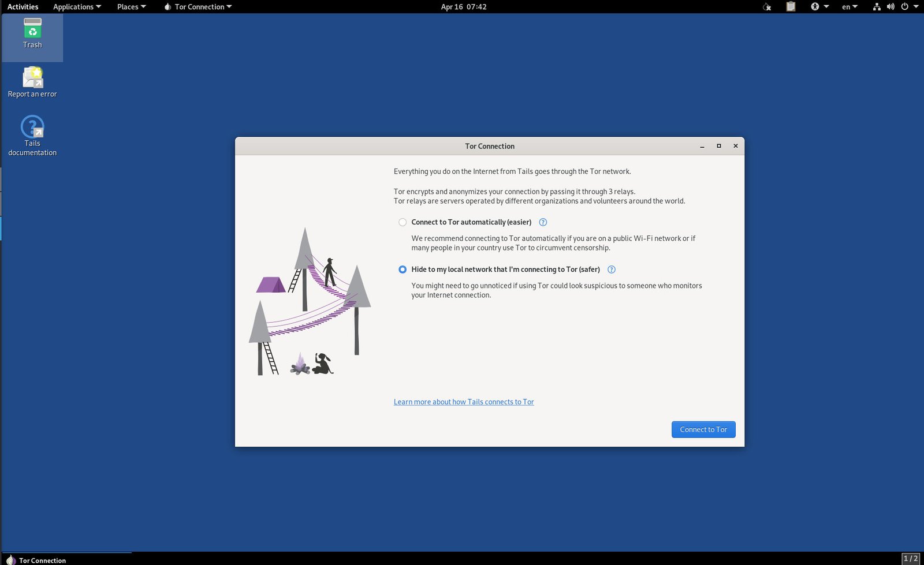Click the wired network status icon
The width and height of the screenshot is (924, 565).
[877, 7]
